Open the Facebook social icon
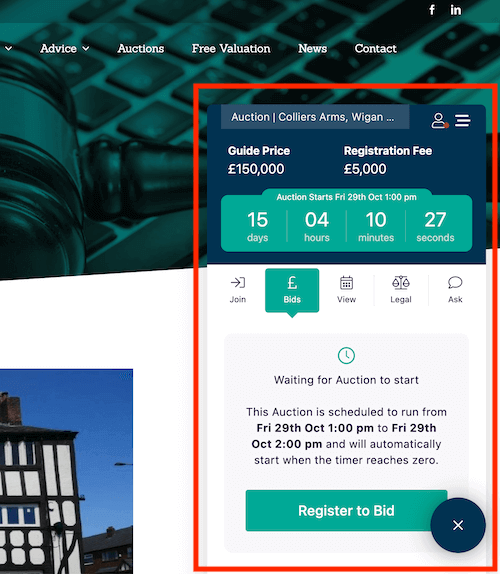500x574 pixels. 432,10
